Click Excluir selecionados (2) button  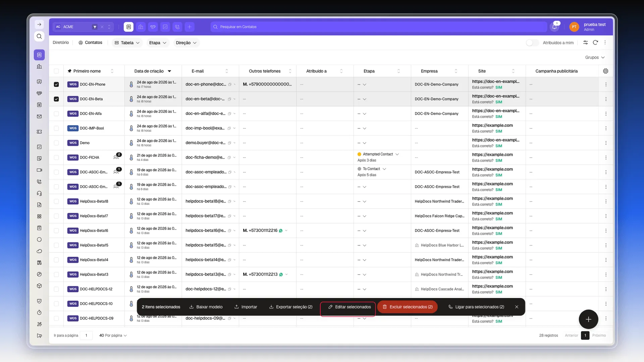coord(408,307)
